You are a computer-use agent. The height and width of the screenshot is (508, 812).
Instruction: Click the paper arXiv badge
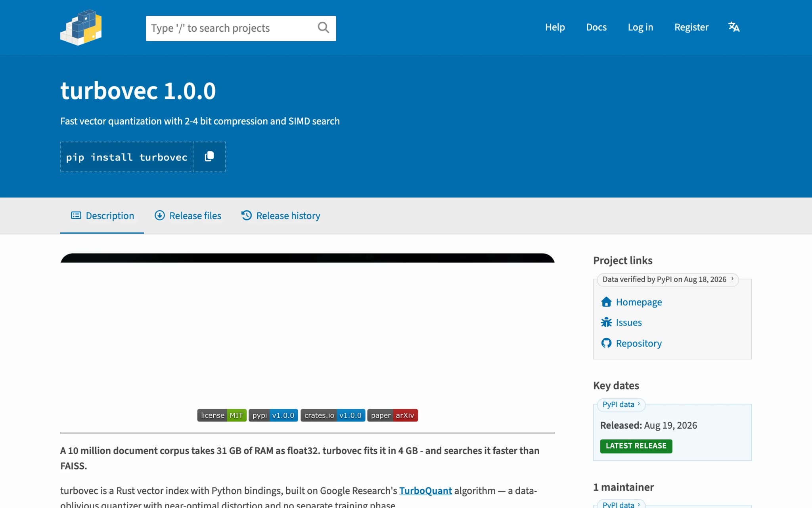click(393, 415)
